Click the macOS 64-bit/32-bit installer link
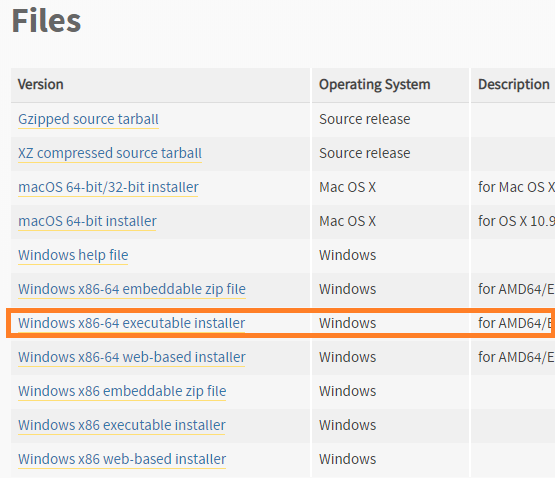555x478 pixels. 108,187
